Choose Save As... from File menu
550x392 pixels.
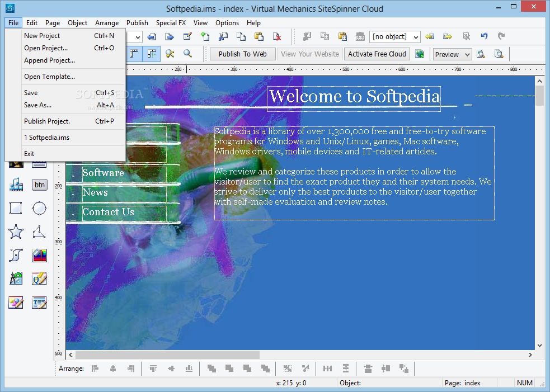point(69,105)
